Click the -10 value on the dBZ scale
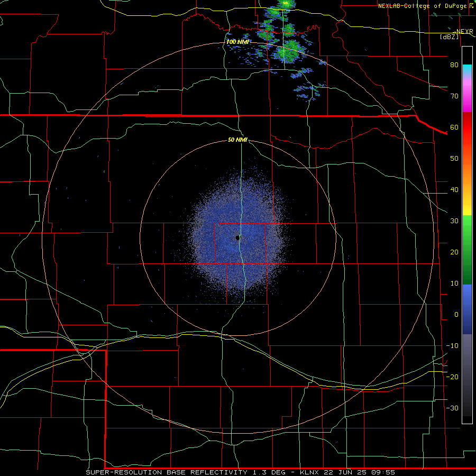 point(452,346)
